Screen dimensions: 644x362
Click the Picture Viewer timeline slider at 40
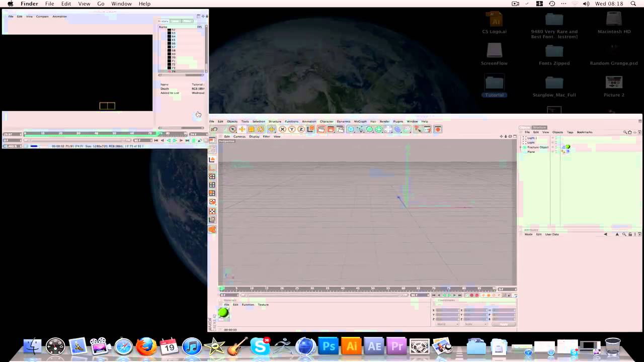[x=97, y=134]
